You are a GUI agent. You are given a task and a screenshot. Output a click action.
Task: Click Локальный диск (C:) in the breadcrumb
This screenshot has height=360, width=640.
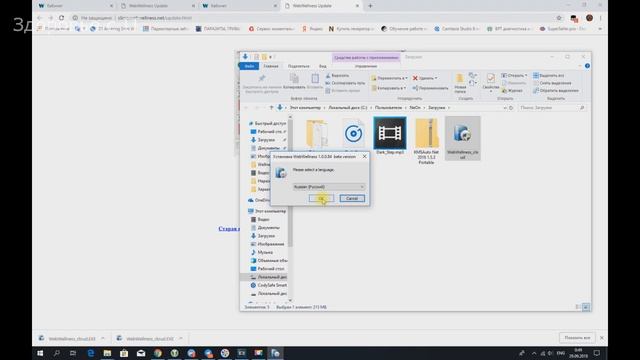pos(348,108)
